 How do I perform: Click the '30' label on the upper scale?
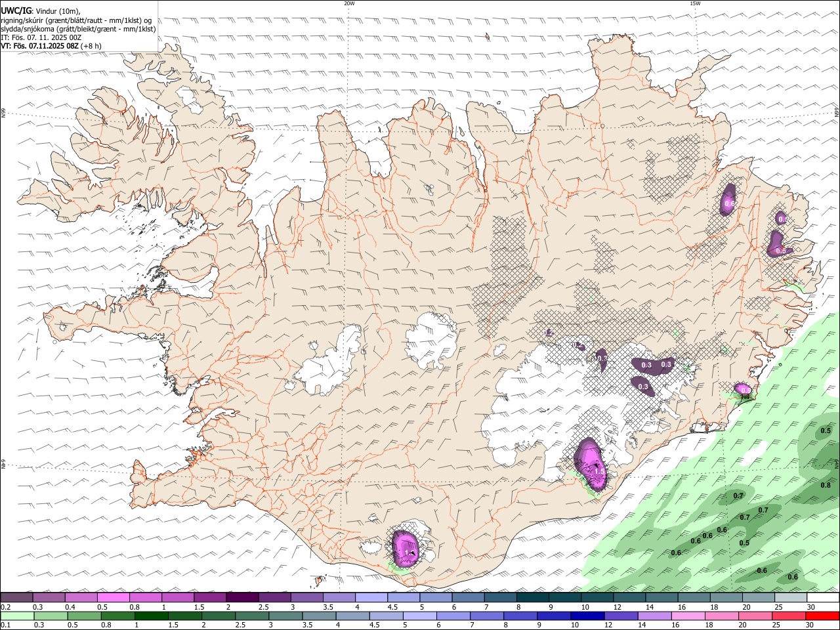tap(811, 607)
